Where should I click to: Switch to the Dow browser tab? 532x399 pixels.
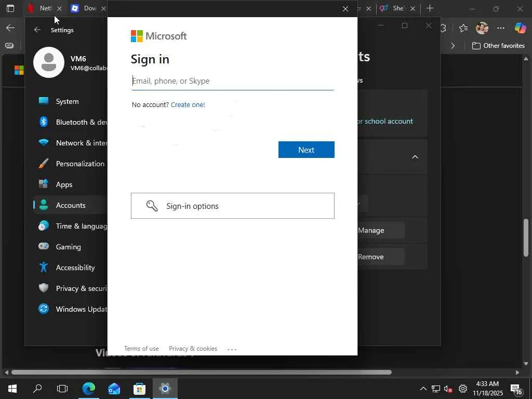85,8
